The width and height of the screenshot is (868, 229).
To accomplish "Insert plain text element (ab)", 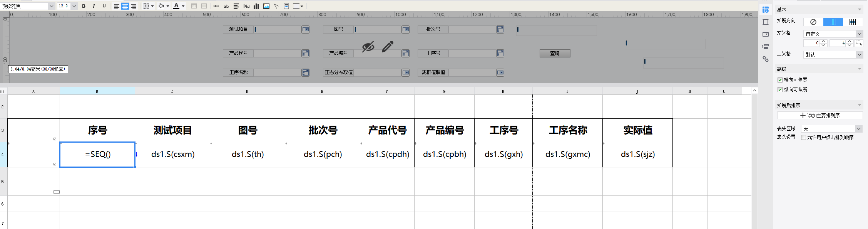I will coord(226,6).
